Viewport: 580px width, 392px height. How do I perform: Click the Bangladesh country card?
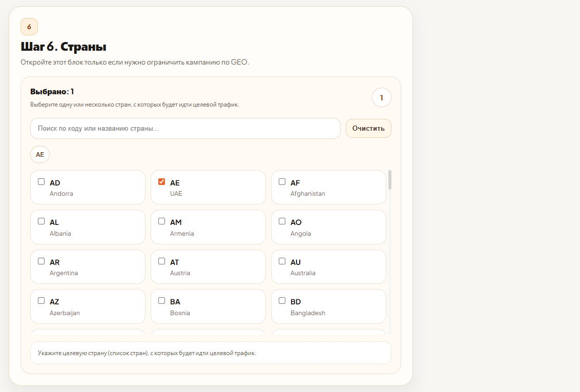[x=338, y=306]
